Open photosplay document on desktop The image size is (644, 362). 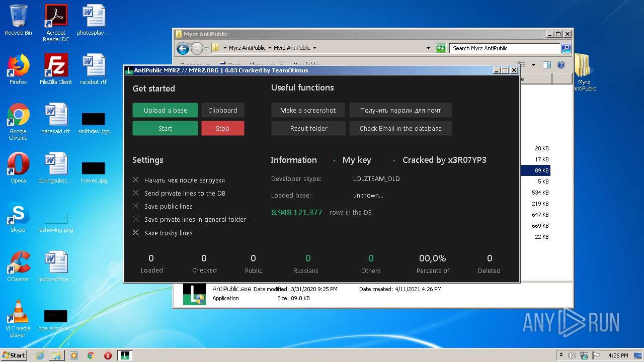[94, 21]
